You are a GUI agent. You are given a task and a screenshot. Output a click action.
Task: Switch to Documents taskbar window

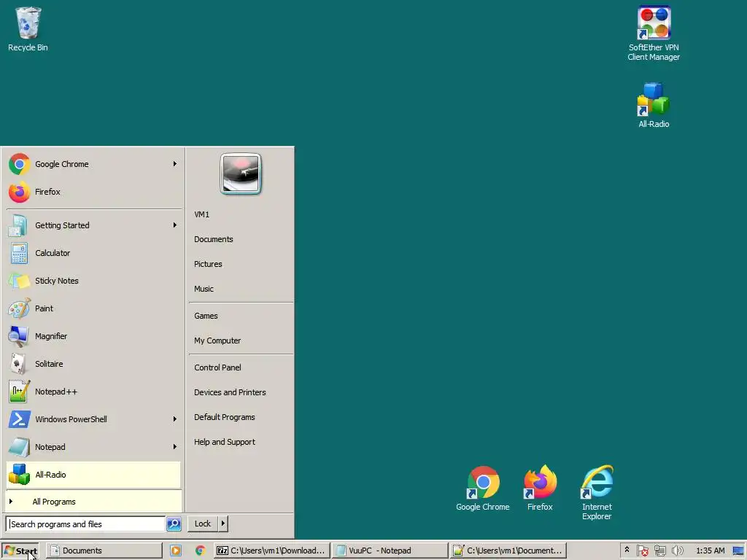104,551
